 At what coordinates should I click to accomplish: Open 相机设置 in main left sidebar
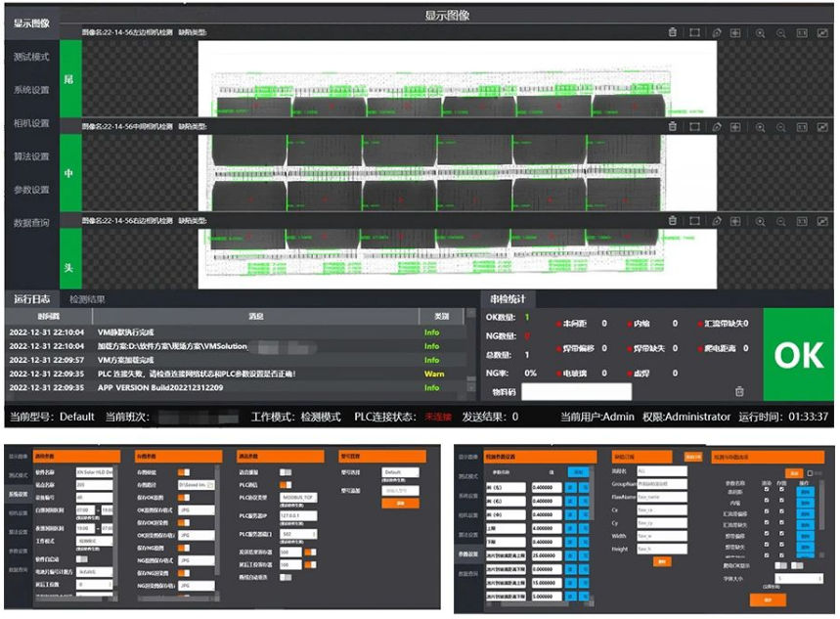pyautogui.click(x=30, y=123)
